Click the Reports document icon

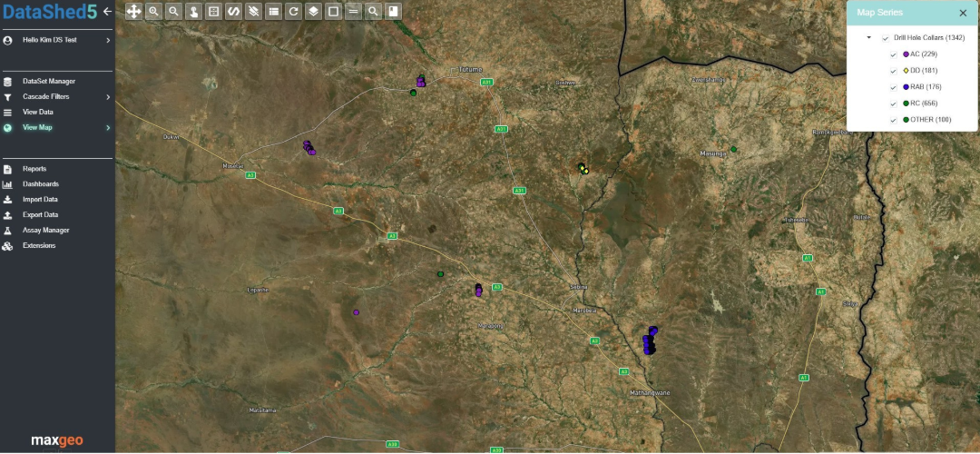(7, 169)
